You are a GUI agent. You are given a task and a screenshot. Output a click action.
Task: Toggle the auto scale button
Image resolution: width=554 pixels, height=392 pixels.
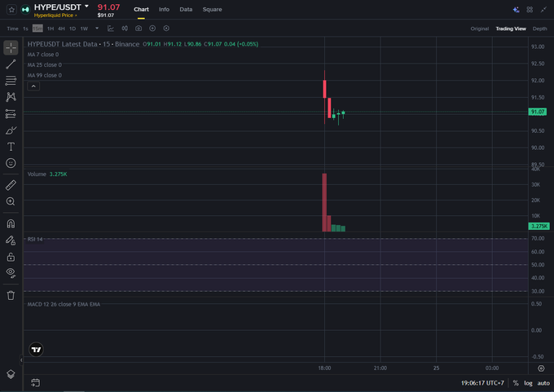tap(543, 383)
